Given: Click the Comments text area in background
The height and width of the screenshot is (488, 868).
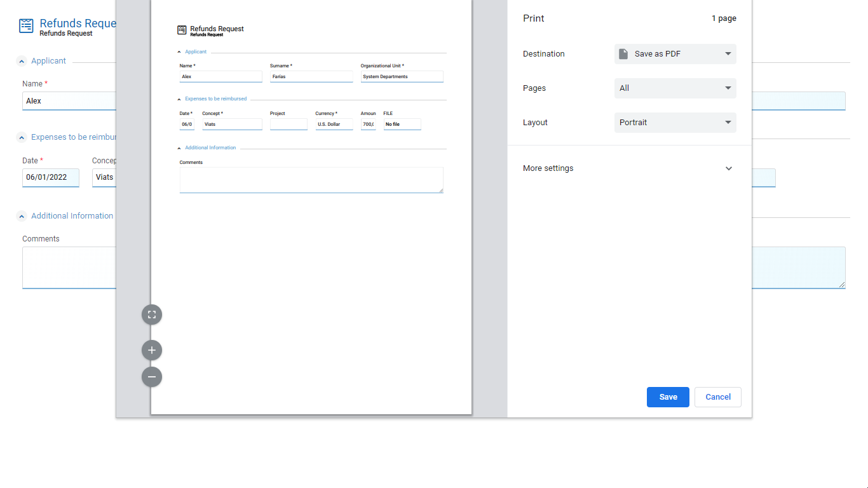Looking at the screenshot, I should (x=69, y=268).
